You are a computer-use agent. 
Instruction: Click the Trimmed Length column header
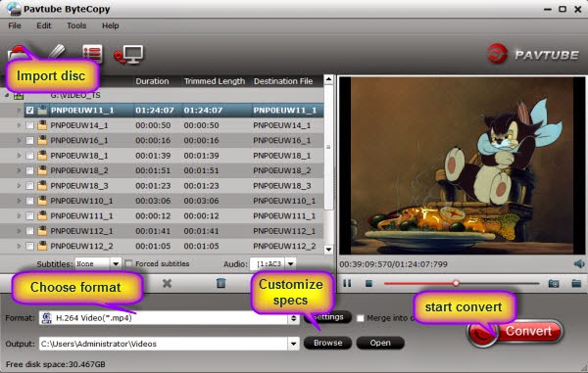[x=214, y=81]
